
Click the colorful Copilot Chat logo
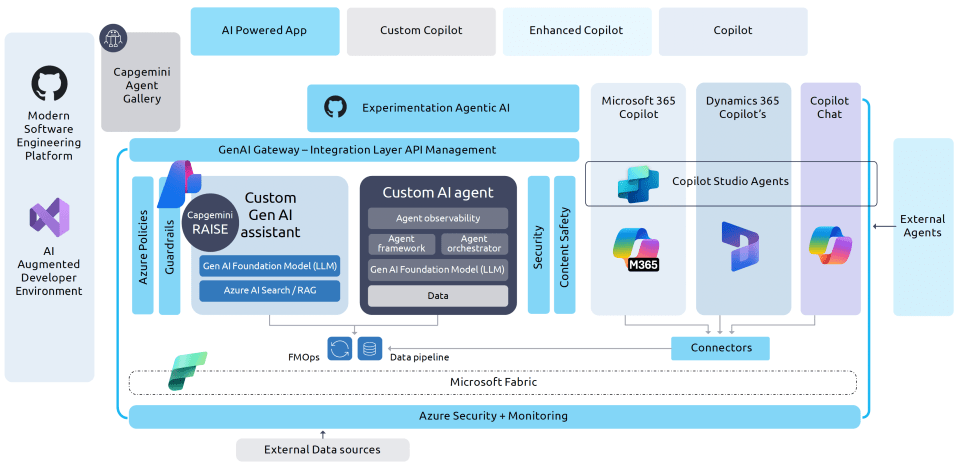point(830,246)
